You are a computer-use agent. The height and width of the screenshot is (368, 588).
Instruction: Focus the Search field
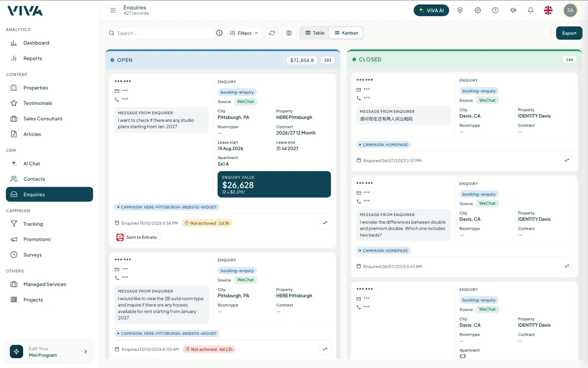(x=160, y=33)
